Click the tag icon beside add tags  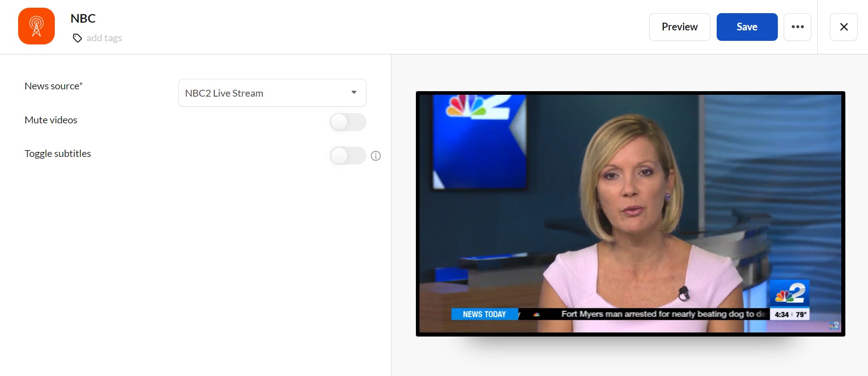(x=77, y=38)
